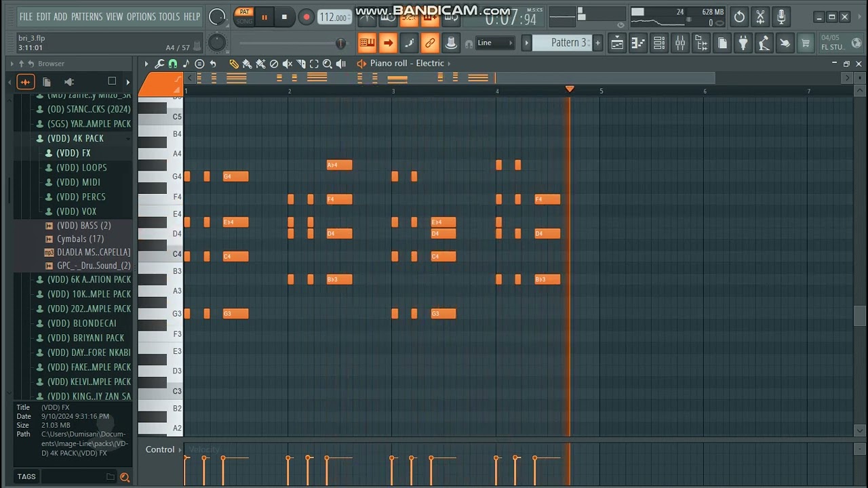This screenshot has width=868, height=488.
Task: Click the one-click recording microphone icon
Action: 782,17
